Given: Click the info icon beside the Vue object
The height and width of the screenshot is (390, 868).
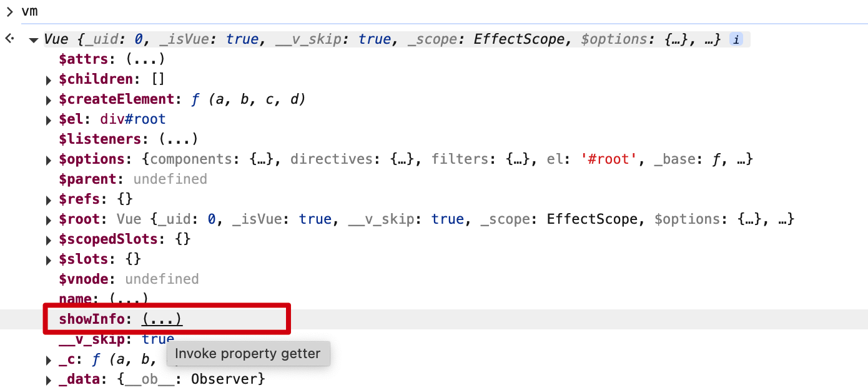Looking at the screenshot, I should point(737,39).
